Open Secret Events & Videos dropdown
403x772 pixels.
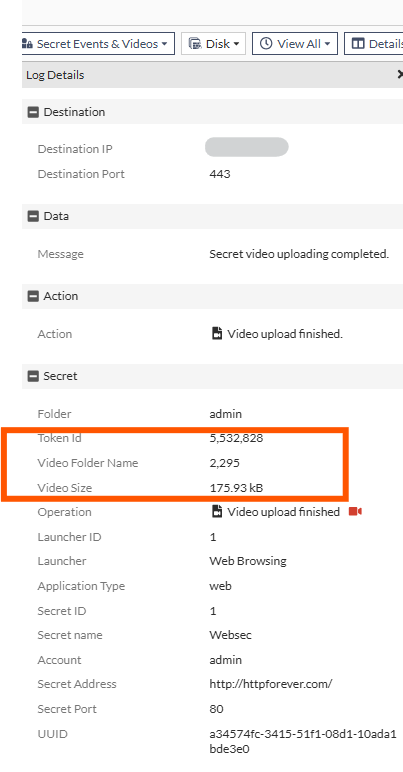tap(98, 44)
